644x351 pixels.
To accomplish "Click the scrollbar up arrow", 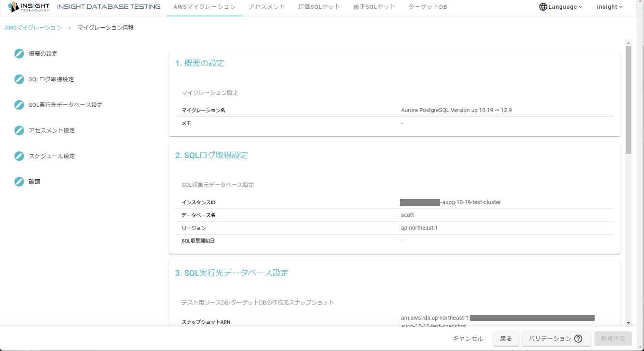I will click(x=628, y=43).
